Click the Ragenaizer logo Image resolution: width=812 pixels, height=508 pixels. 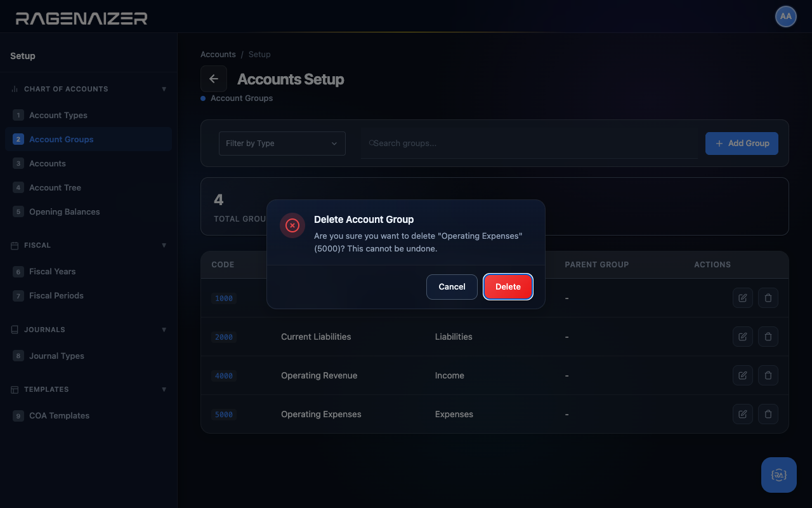[81, 18]
